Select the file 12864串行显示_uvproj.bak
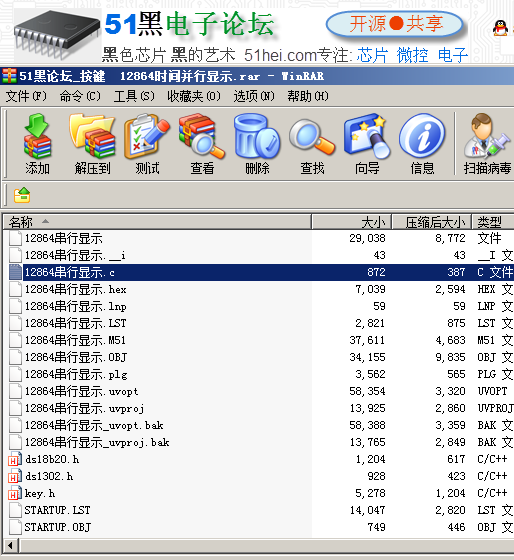The width and height of the screenshot is (514, 560). 97,442
